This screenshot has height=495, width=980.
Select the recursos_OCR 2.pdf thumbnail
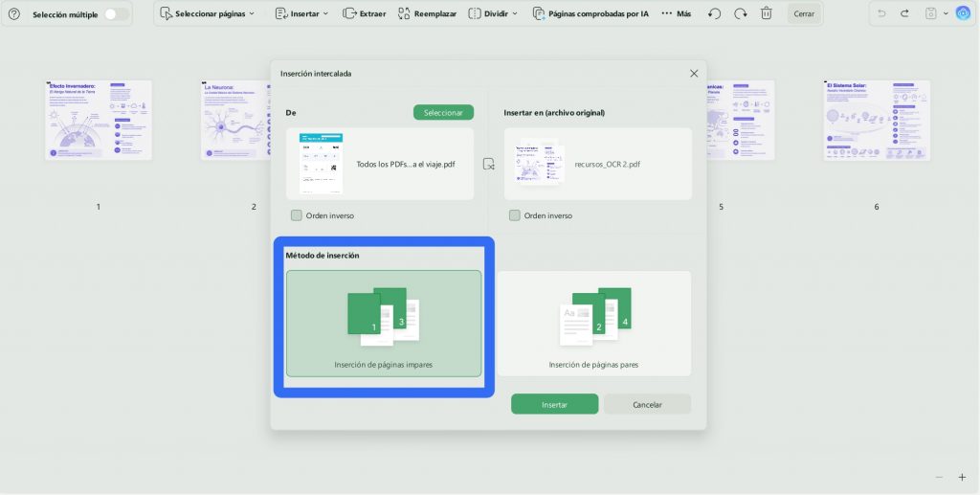point(540,163)
